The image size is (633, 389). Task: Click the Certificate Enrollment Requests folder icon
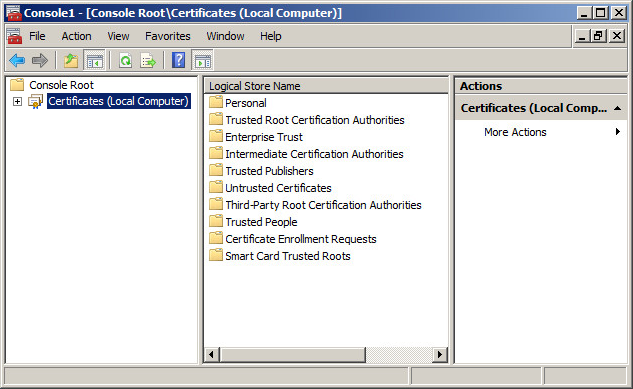tap(216, 238)
